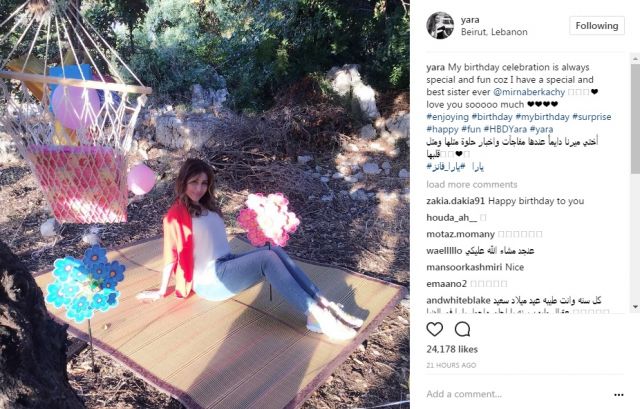Viewport: 640px width, 409px height.
Task: View the 24,178 likes list
Action: (x=452, y=349)
